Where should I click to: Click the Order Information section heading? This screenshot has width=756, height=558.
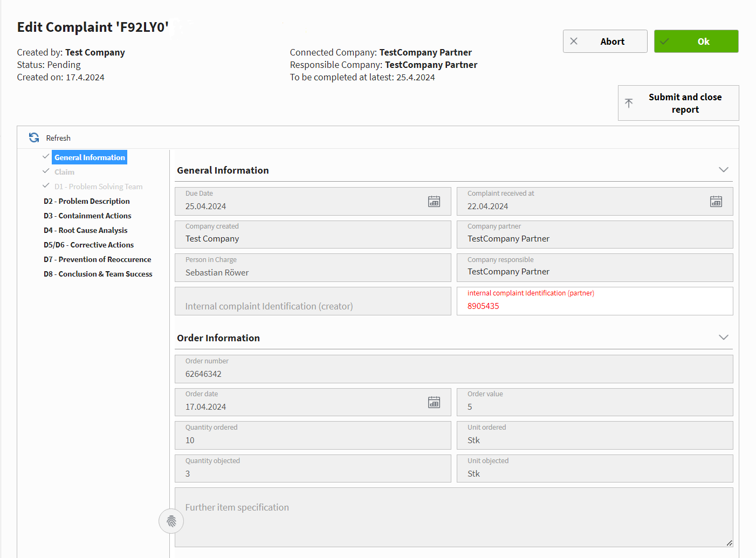coord(218,338)
